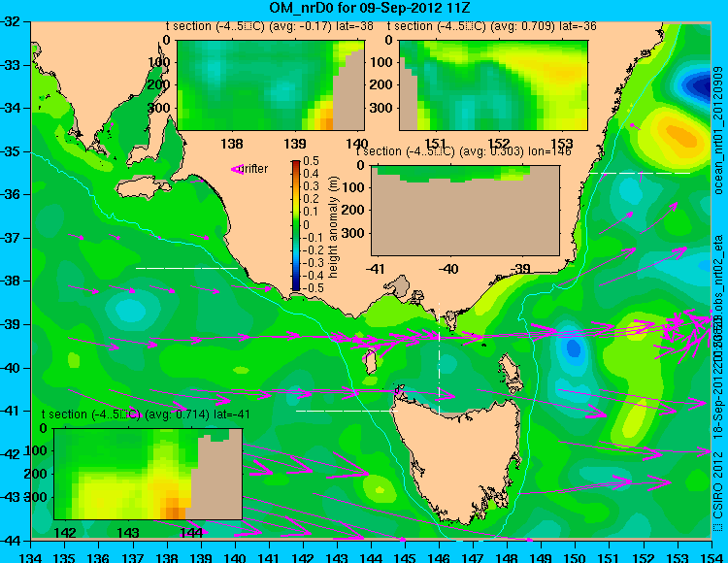This screenshot has height=563, width=728.
Task: Click the -32 latitude axis label
Action: [11, 21]
